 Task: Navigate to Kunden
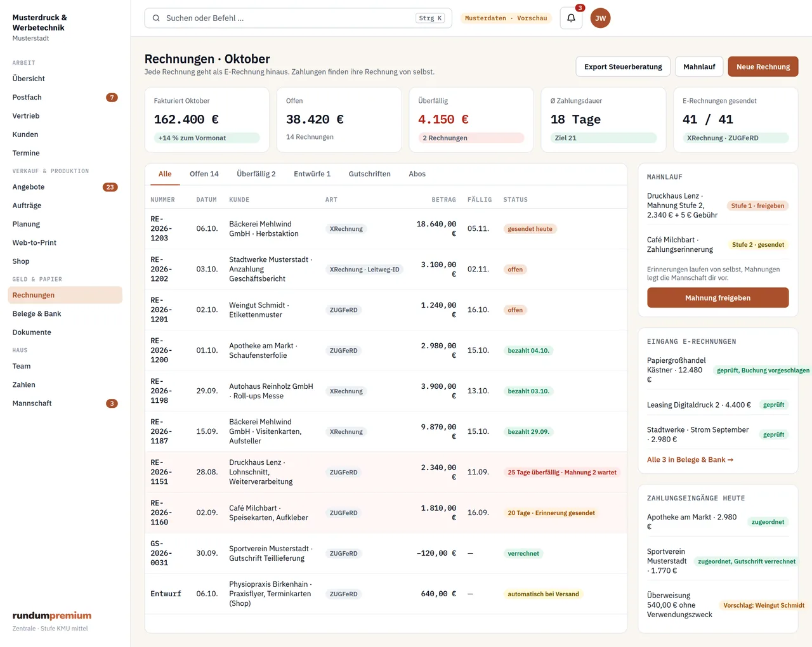click(x=65, y=134)
